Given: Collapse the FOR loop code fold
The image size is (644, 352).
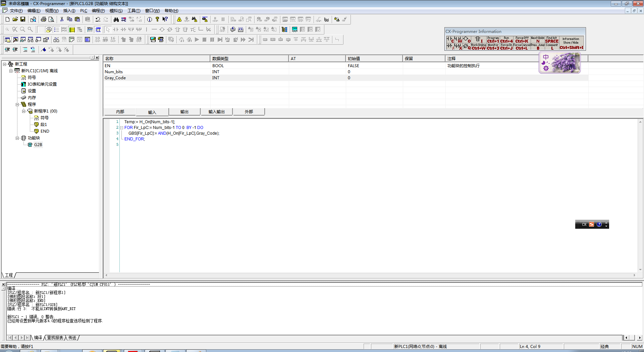Looking at the screenshot, I should click(121, 128).
